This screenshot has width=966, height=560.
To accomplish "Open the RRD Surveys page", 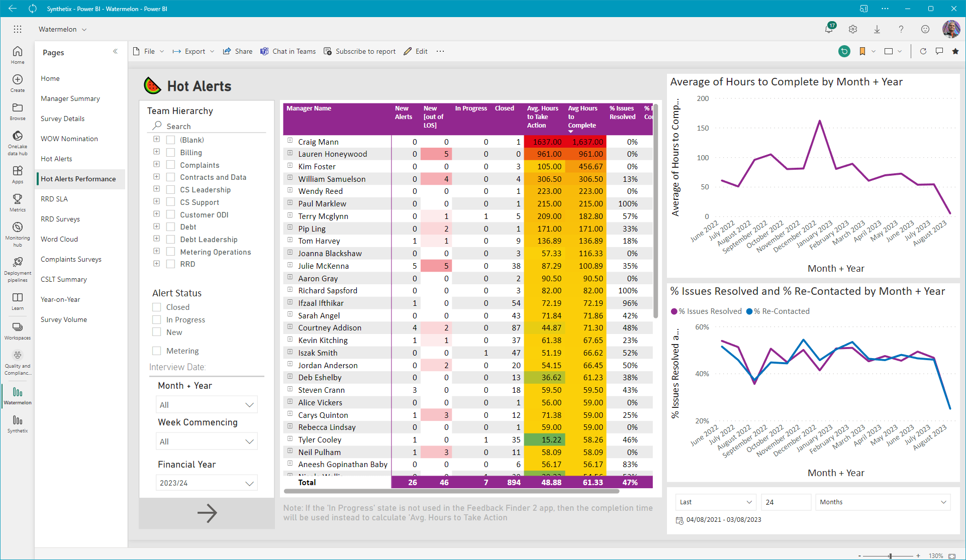I will tap(60, 219).
